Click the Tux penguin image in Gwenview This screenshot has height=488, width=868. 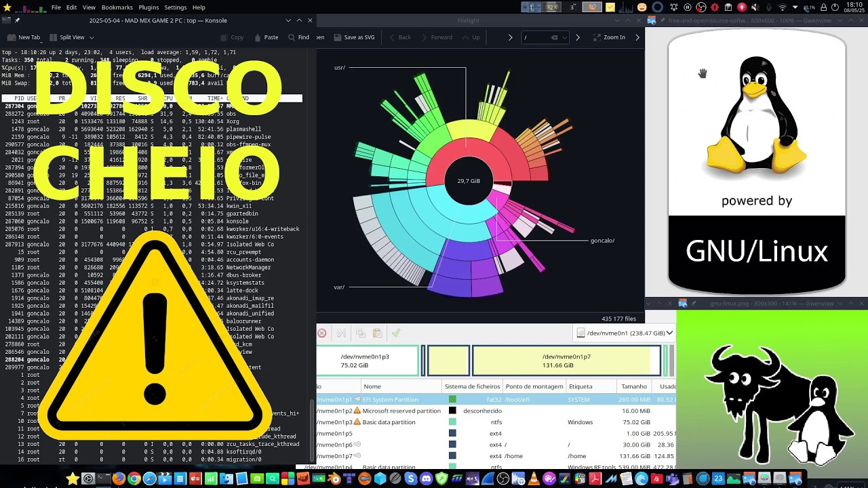pyautogui.click(x=757, y=114)
